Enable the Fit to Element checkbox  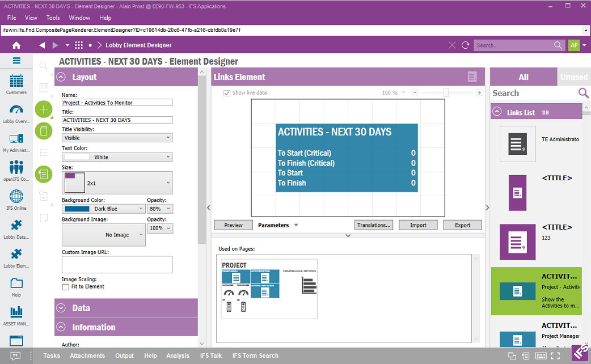pyautogui.click(x=66, y=287)
